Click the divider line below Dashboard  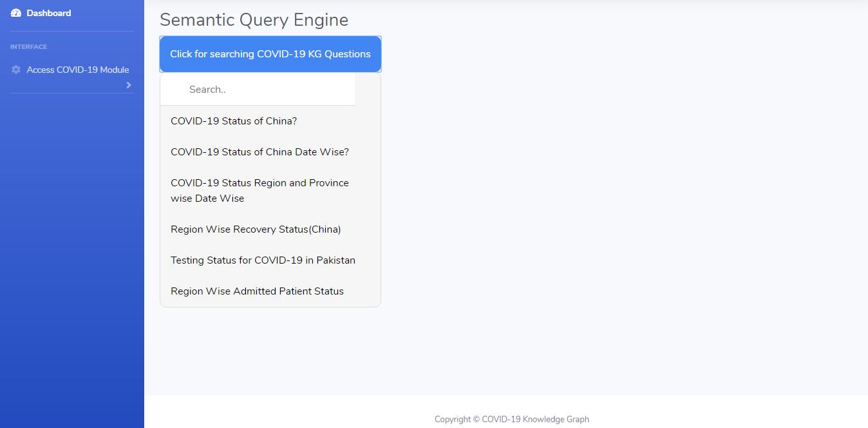(x=72, y=31)
